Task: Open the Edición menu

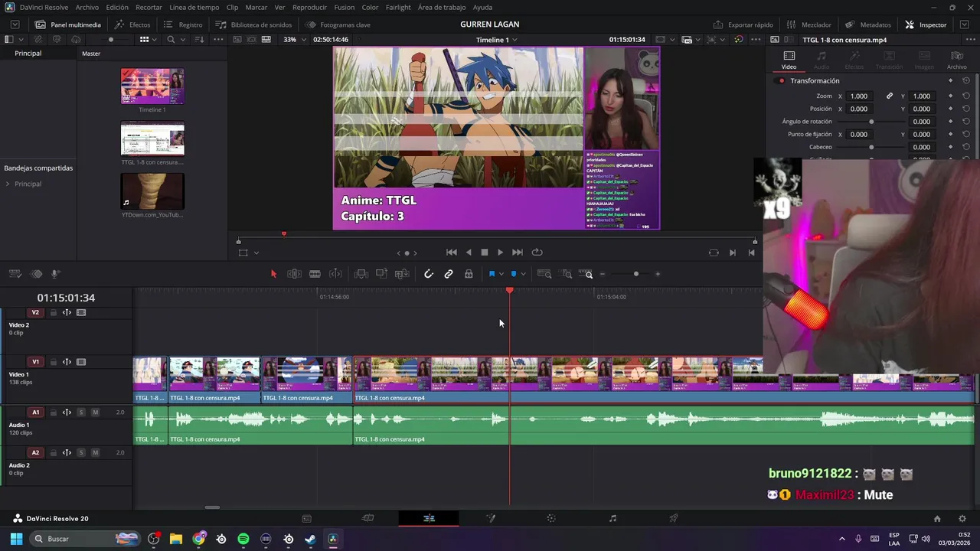Action: tap(117, 7)
